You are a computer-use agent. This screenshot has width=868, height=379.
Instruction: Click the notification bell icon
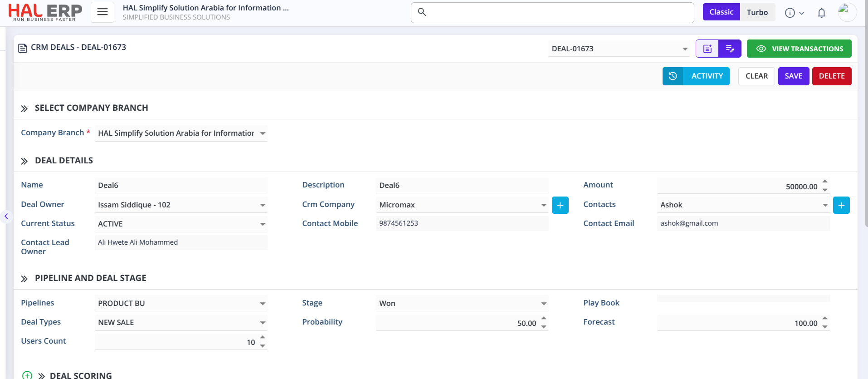pyautogui.click(x=821, y=13)
